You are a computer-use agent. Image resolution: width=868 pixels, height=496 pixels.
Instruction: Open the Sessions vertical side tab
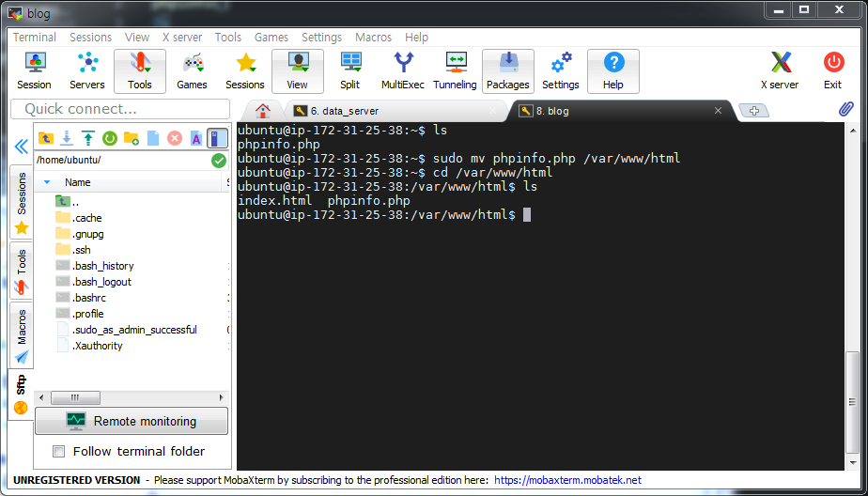click(x=22, y=202)
